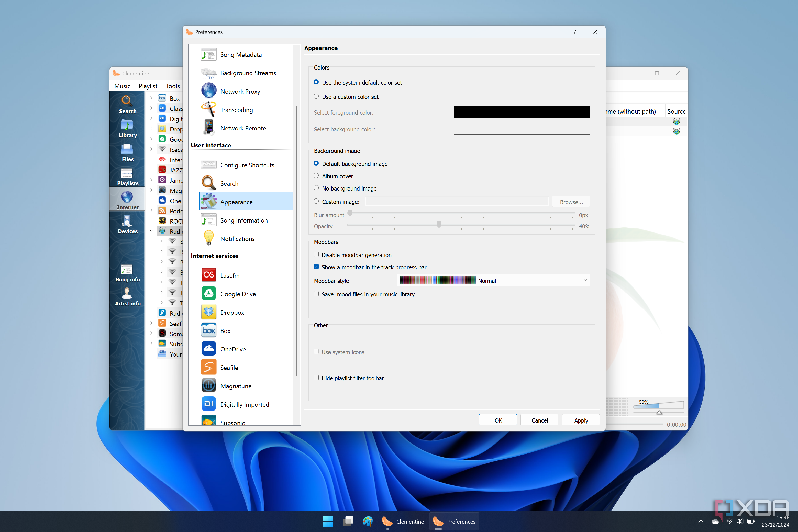This screenshot has width=798, height=532.
Task: Select Dropbox service icon
Action: tap(208, 312)
